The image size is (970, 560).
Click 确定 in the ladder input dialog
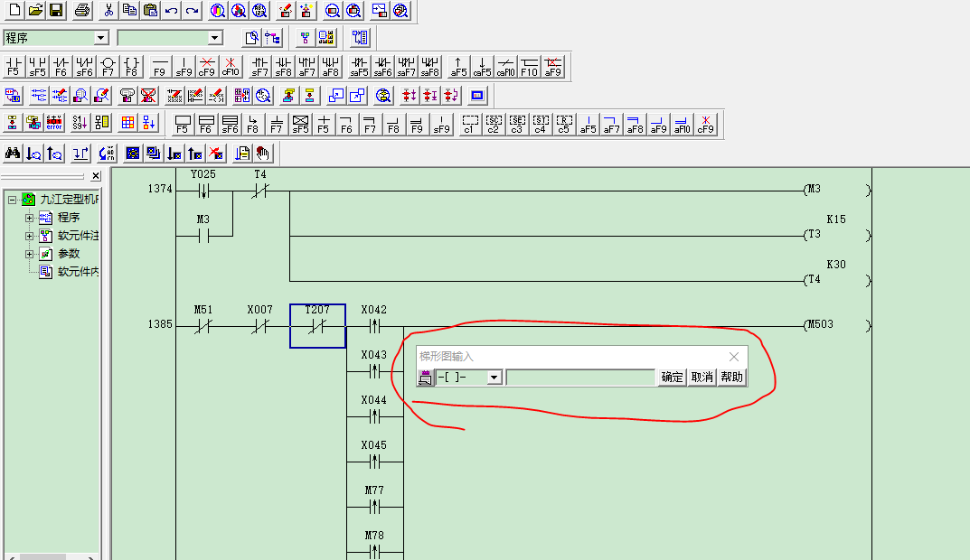tap(672, 377)
